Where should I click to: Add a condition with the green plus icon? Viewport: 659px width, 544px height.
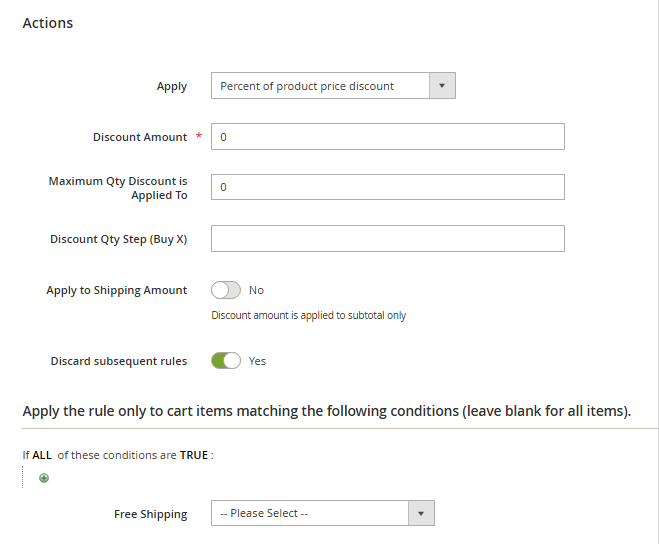[x=44, y=478]
